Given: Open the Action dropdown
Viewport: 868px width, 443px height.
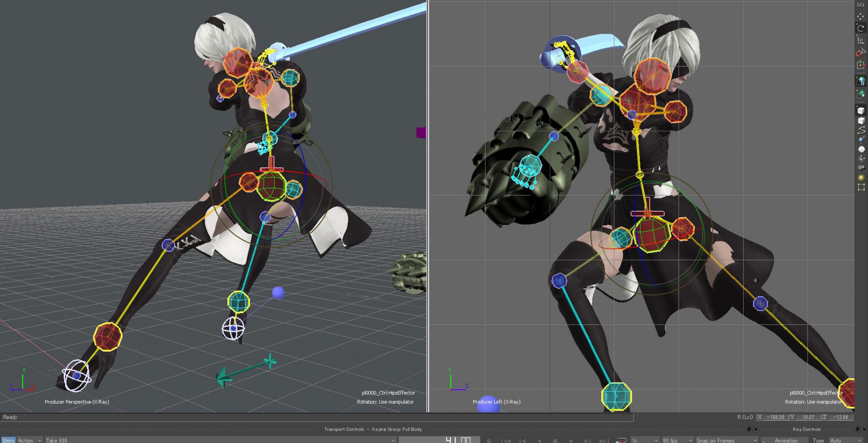Looking at the screenshot, I should click(30, 440).
